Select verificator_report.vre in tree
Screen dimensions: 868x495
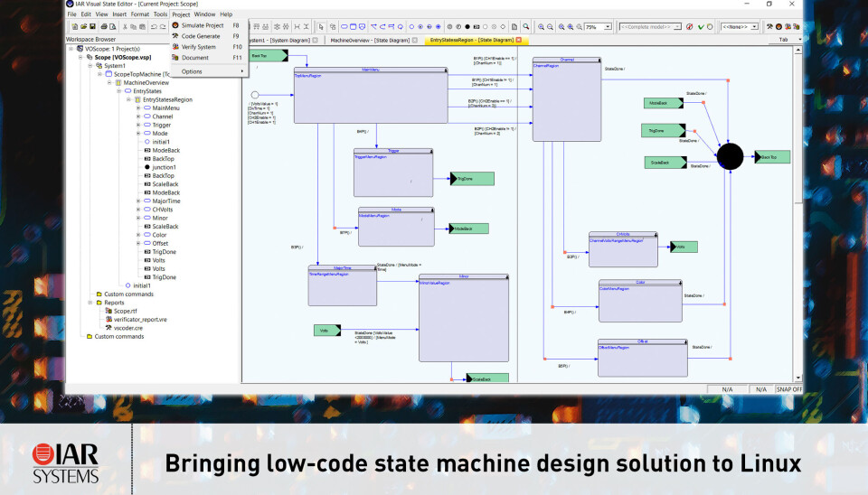click(140, 319)
